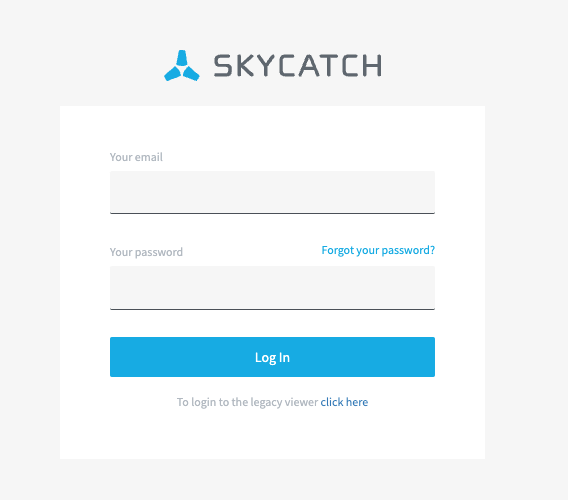Viewport: 568px width, 500px height.
Task: Focus the Your email input field
Action: pyautogui.click(x=272, y=192)
